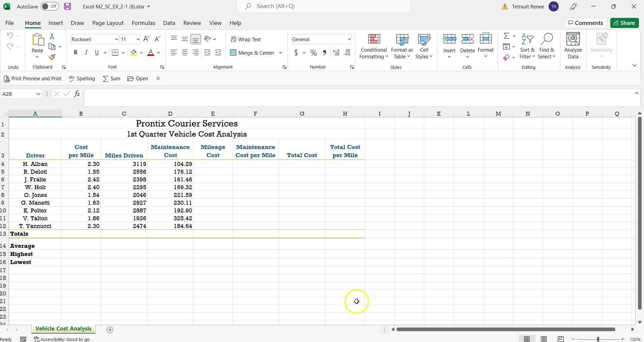Open Conditional Formatting options

point(373,46)
